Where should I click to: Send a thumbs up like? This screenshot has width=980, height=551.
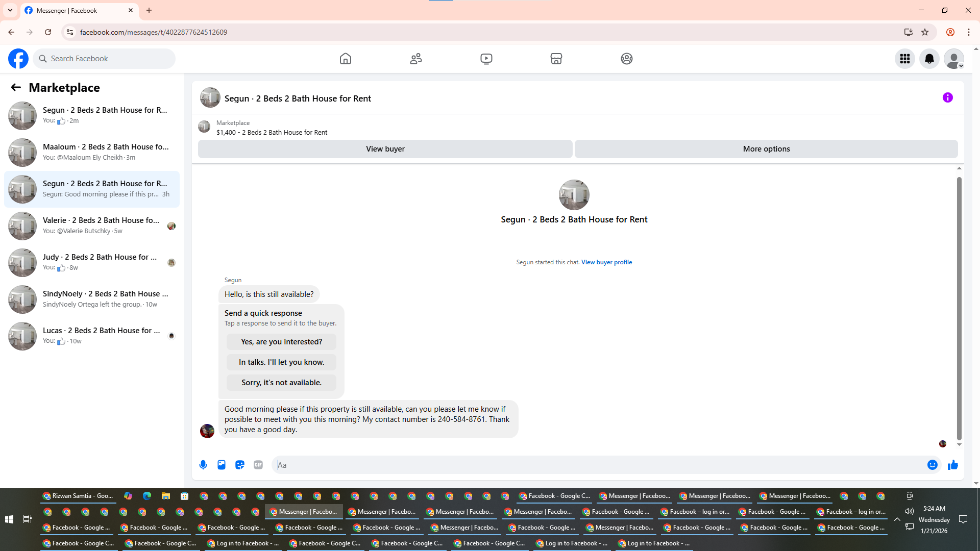pos(952,465)
